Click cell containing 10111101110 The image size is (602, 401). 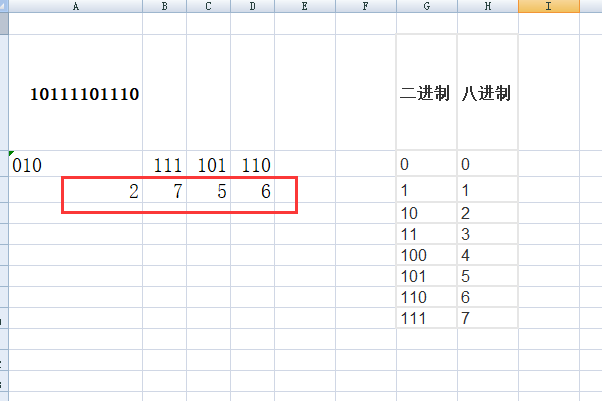pyautogui.click(x=76, y=93)
